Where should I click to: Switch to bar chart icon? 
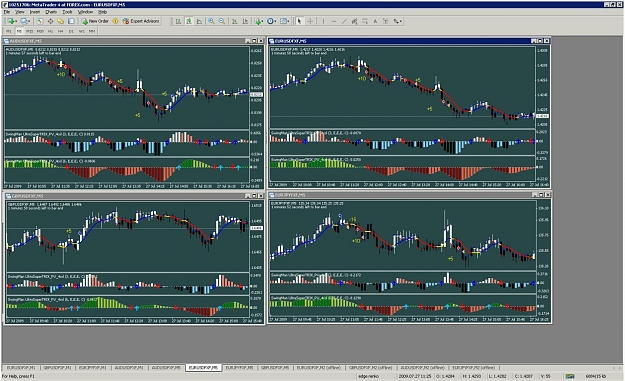pyautogui.click(x=178, y=22)
